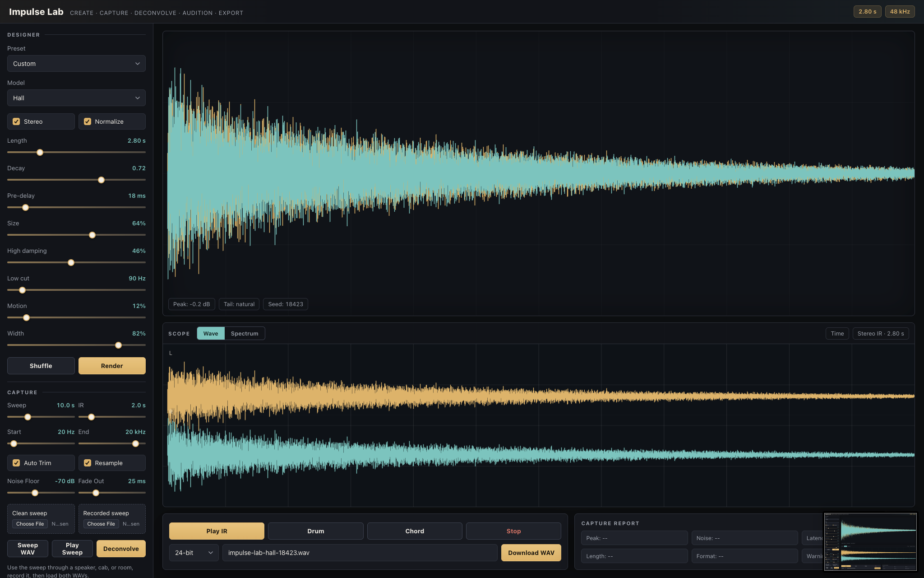Click the Fade Out slider handle

tap(96, 493)
